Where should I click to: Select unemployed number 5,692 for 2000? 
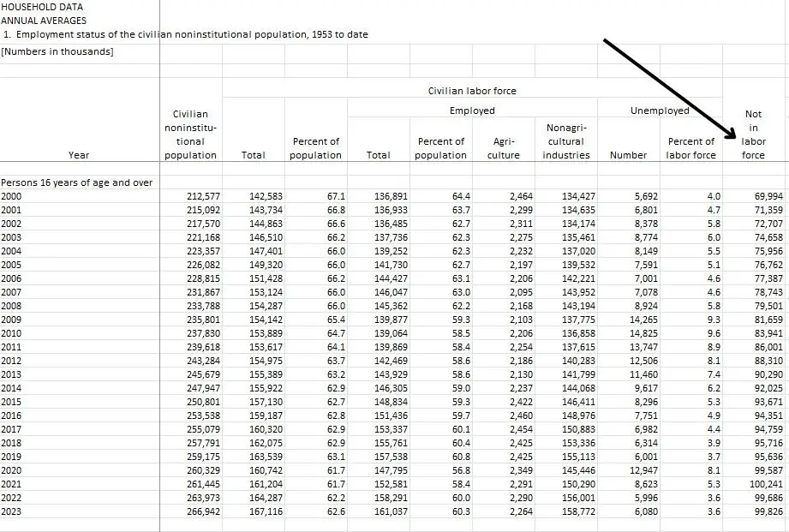click(646, 196)
